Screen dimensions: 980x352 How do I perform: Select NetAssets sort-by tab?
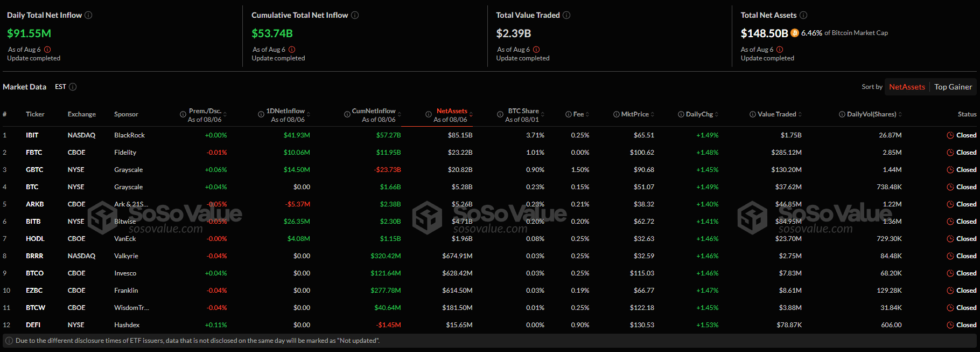tap(907, 87)
